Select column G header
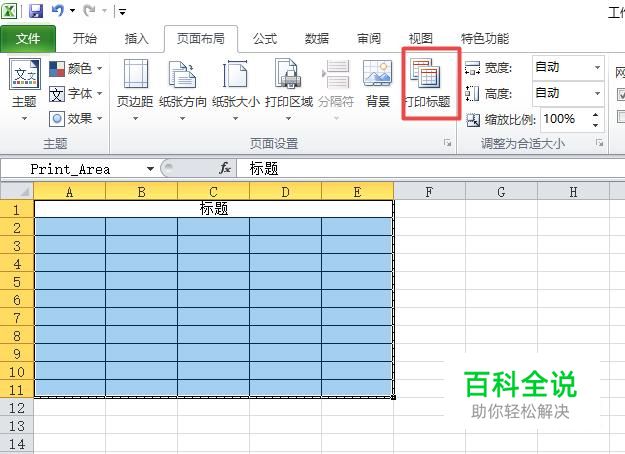Screen dimensions: 625x454 tap(501, 192)
